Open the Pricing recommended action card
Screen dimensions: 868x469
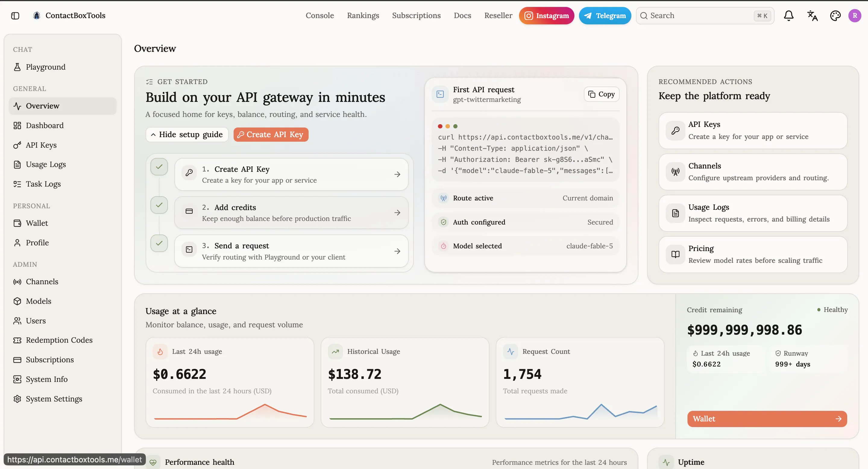point(753,255)
